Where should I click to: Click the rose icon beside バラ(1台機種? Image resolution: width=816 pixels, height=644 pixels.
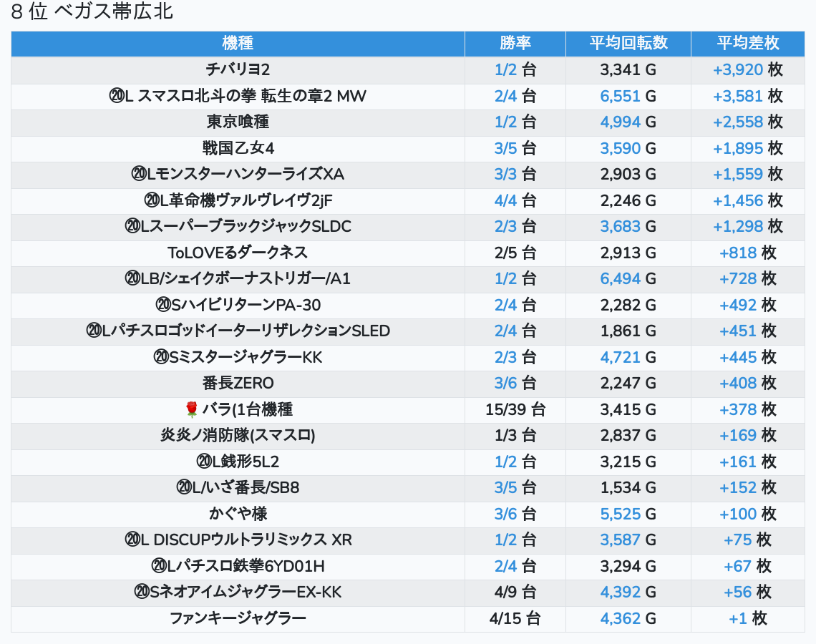(191, 409)
